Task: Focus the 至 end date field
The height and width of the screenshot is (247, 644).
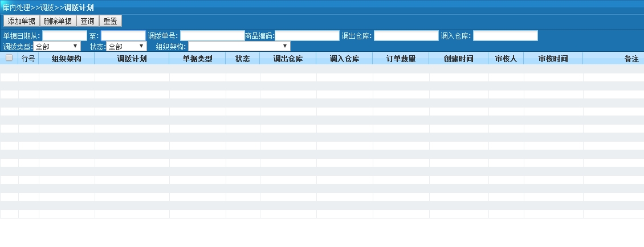Action: pyautogui.click(x=123, y=36)
